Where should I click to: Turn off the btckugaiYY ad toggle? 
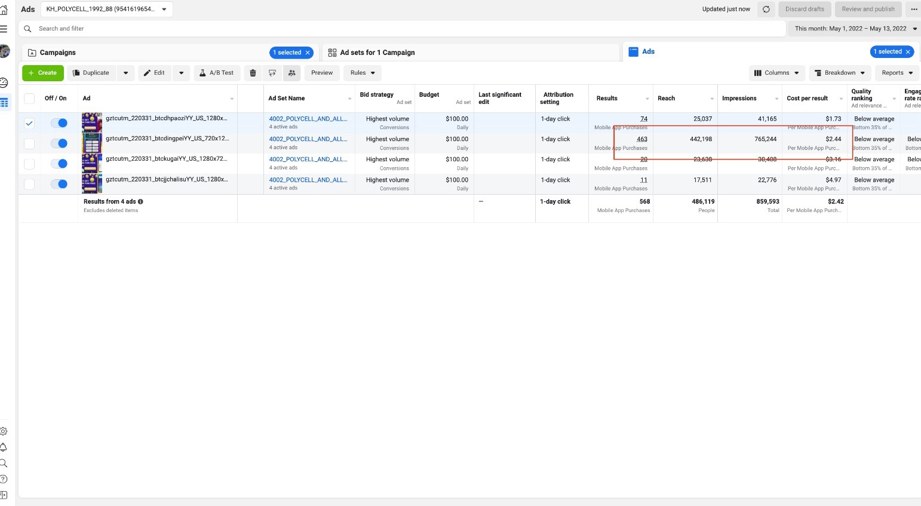pos(59,163)
